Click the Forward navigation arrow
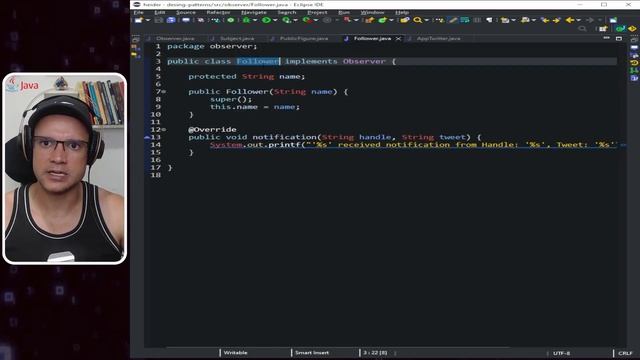 tap(590, 20)
